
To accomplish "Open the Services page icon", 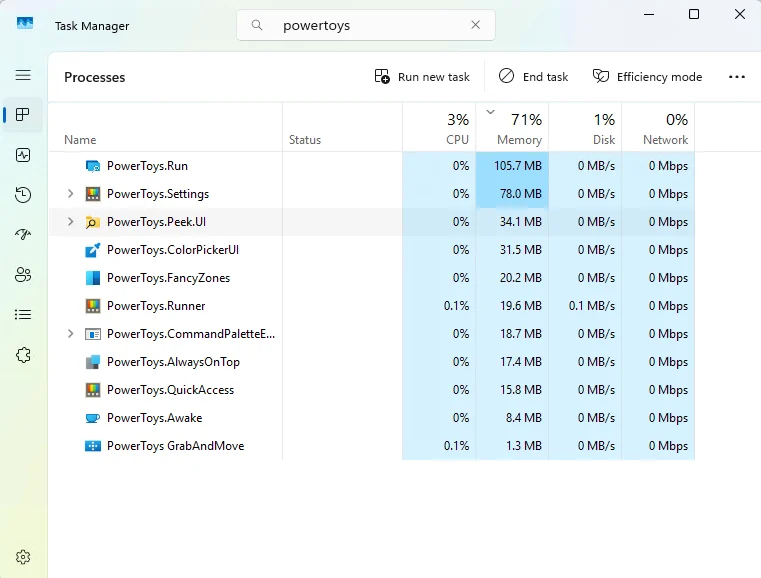I will (23, 355).
